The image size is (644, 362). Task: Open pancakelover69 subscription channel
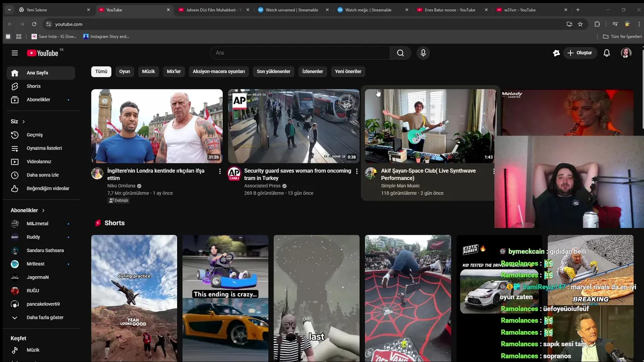[41, 304]
